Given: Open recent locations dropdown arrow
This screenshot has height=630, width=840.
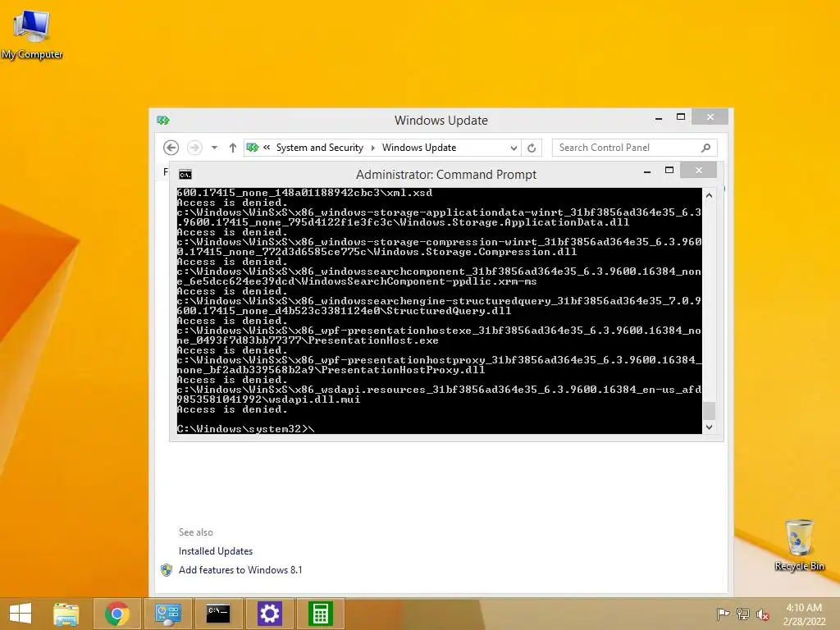Looking at the screenshot, I should (214, 148).
